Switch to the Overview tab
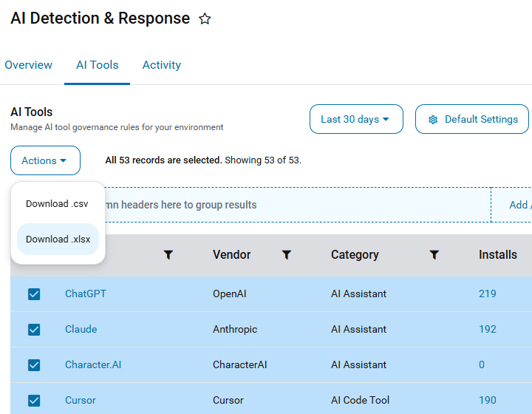 (29, 65)
